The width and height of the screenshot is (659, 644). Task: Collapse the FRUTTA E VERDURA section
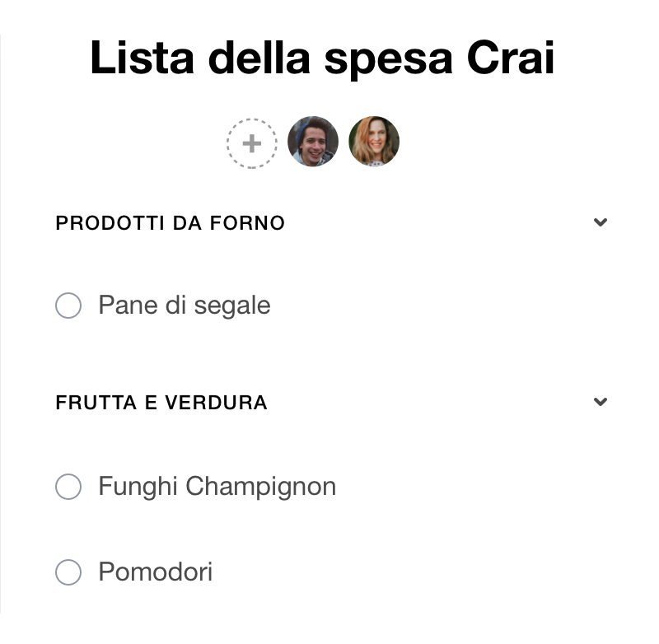pyautogui.click(x=601, y=402)
